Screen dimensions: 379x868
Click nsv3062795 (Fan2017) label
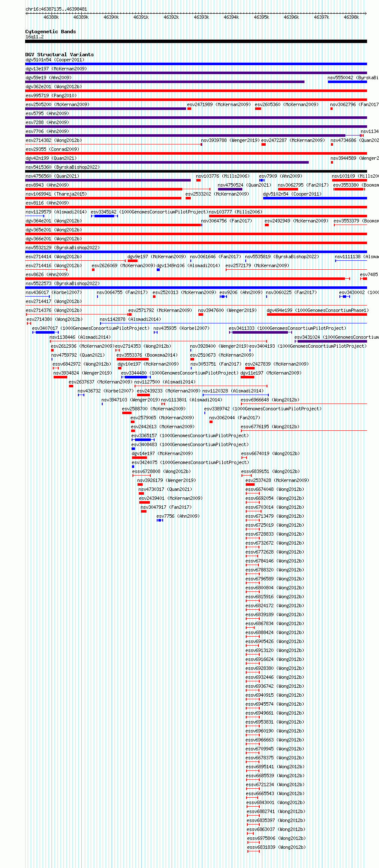tap(303, 185)
